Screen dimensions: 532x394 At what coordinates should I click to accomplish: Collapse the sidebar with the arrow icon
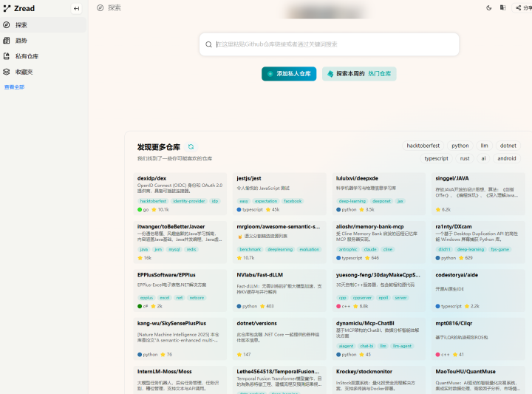tap(76, 9)
